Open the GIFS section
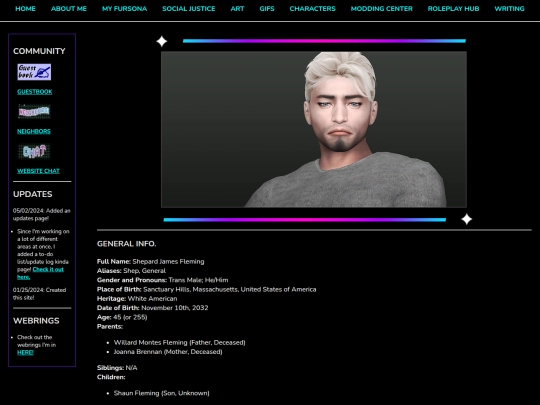Viewport: 540px width, 405px height. 267,9
